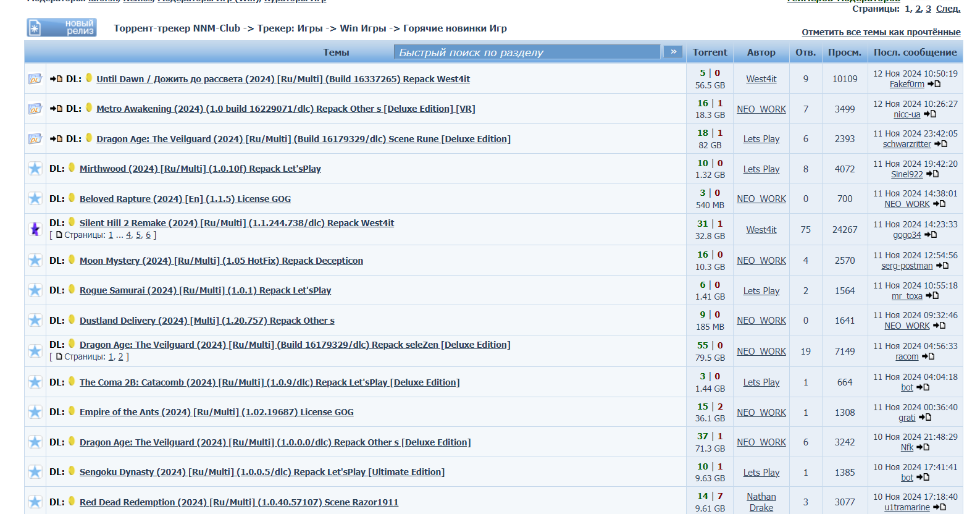Click yellow status marker of Beloved Rapture topic

72,198
